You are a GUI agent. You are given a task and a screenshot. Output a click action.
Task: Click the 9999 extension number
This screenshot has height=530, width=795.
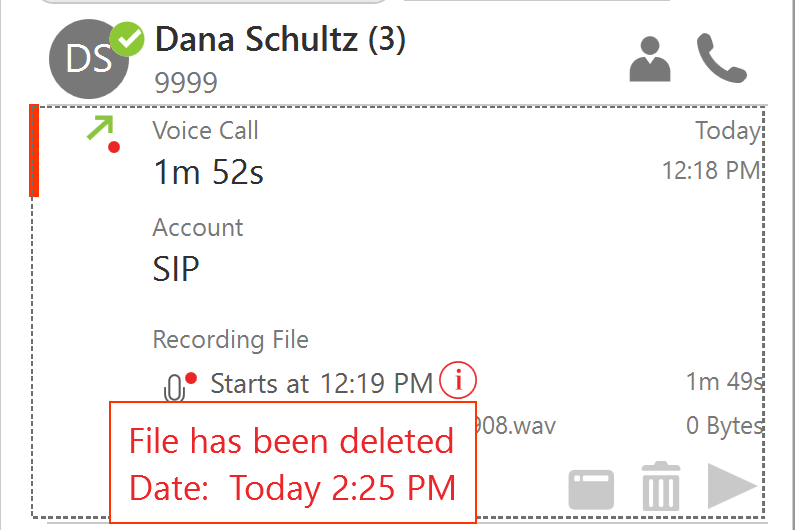[x=186, y=82]
